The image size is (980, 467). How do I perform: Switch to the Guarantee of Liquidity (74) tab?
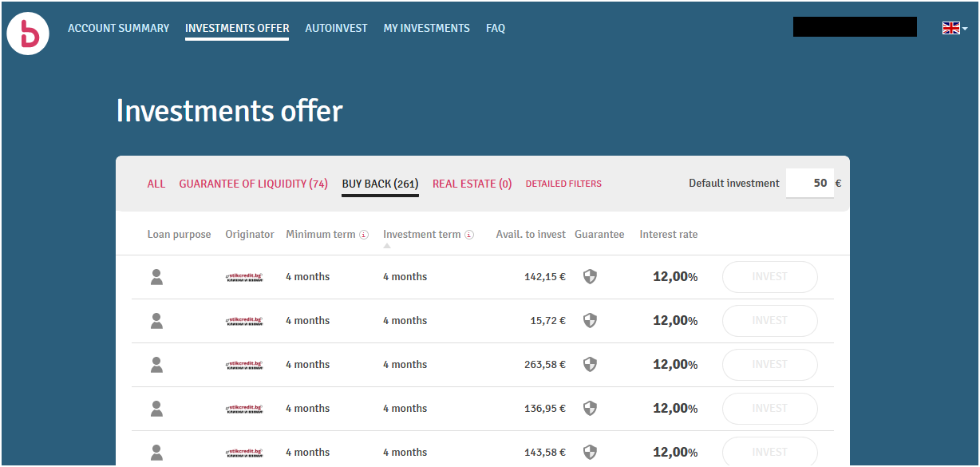coord(253,184)
